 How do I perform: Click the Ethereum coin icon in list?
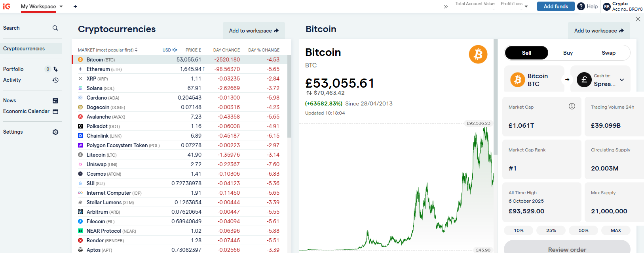[80, 69]
